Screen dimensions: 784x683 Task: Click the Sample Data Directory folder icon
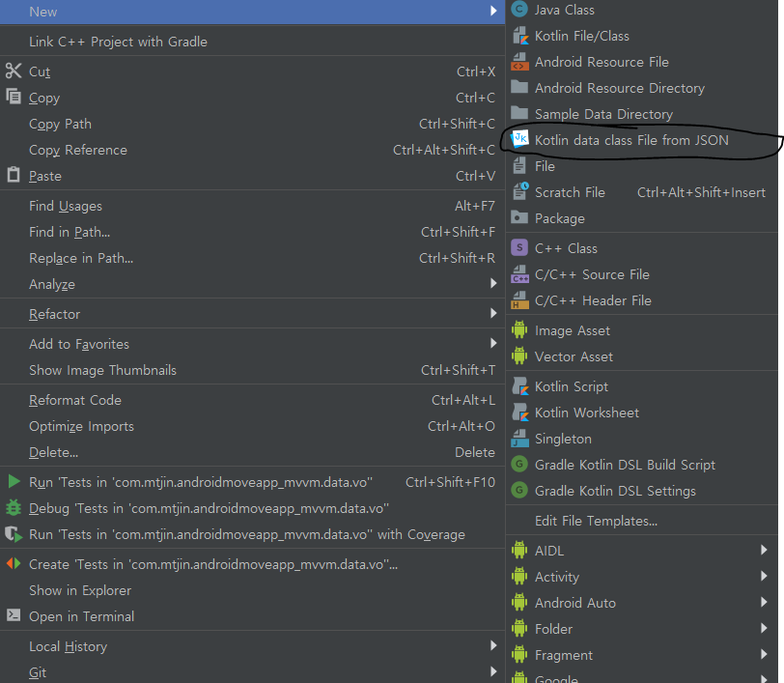519,113
